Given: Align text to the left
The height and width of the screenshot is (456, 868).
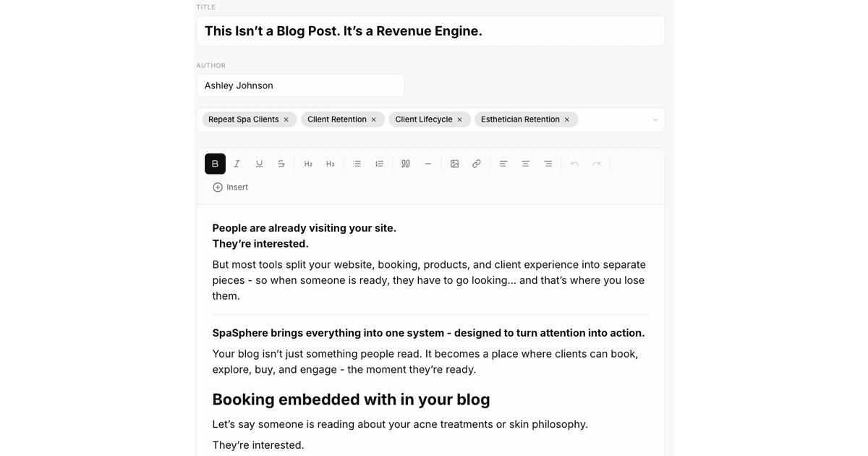Looking at the screenshot, I should point(503,164).
